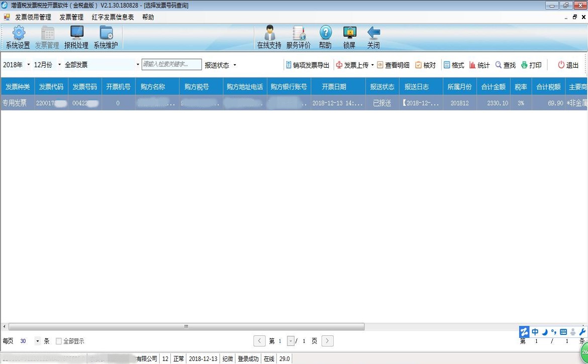The height and width of the screenshot is (364, 588).
Task: Open 服务评价 notebook icon
Action: tap(299, 34)
